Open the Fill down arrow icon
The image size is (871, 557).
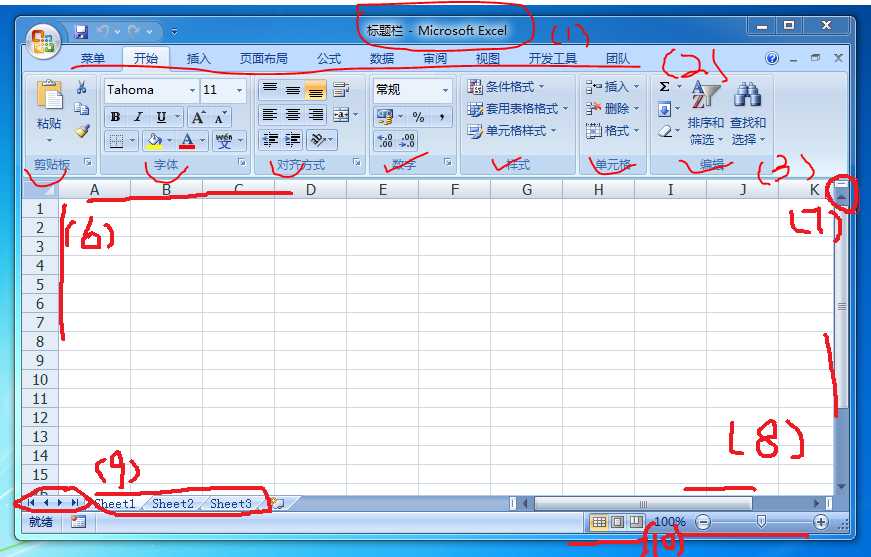[664, 109]
